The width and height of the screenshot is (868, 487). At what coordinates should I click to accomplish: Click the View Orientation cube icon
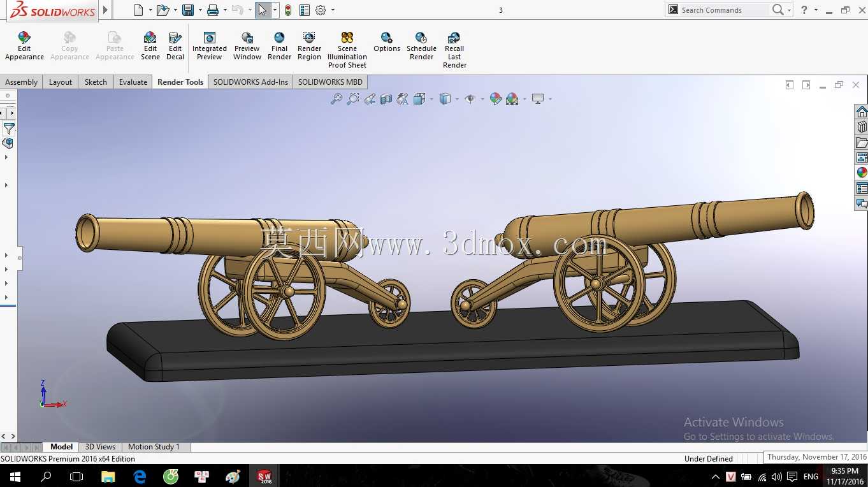tap(419, 99)
